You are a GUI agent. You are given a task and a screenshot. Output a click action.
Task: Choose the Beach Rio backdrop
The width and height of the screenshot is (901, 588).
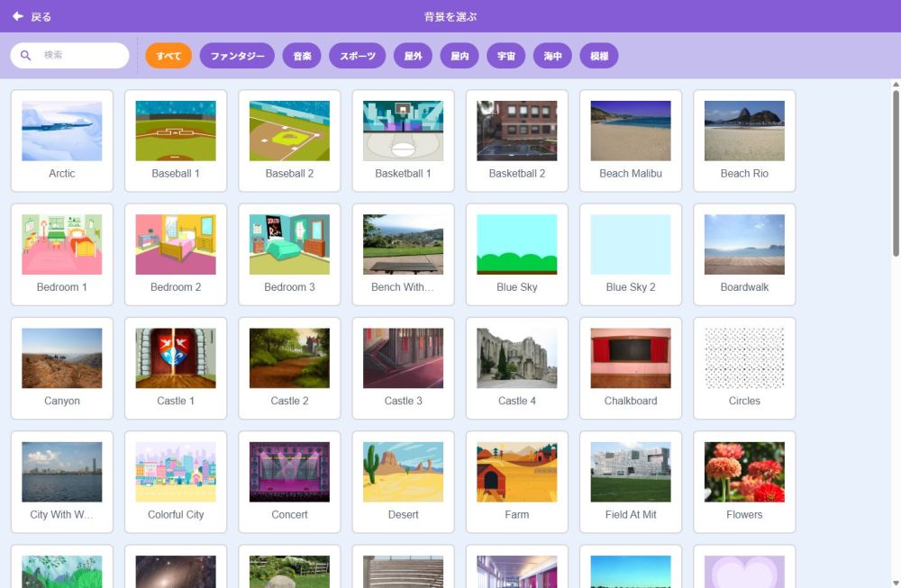pyautogui.click(x=745, y=140)
